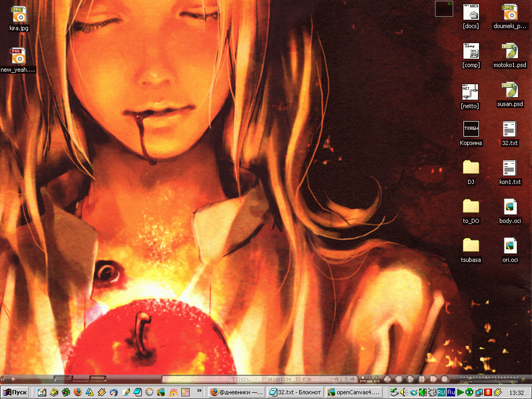Expand hidden quick launch items chevron
532x399 pixels.
[x=199, y=391]
